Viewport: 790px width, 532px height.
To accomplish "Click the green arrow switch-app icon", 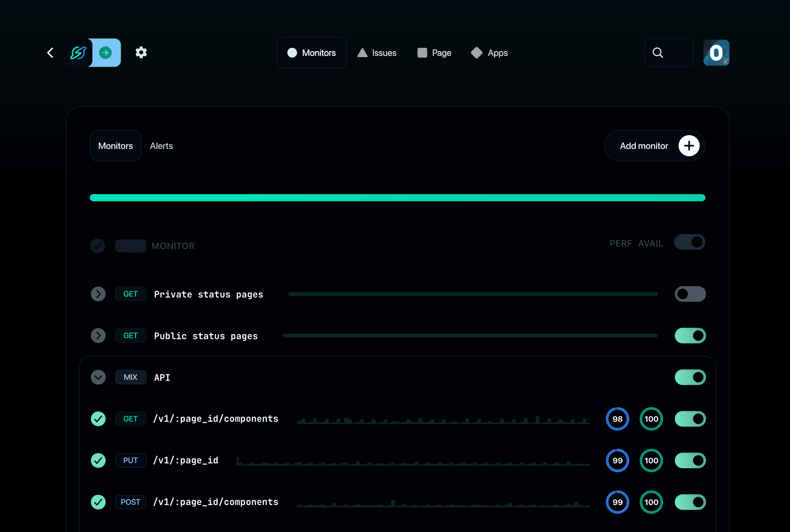I will click(x=105, y=53).
